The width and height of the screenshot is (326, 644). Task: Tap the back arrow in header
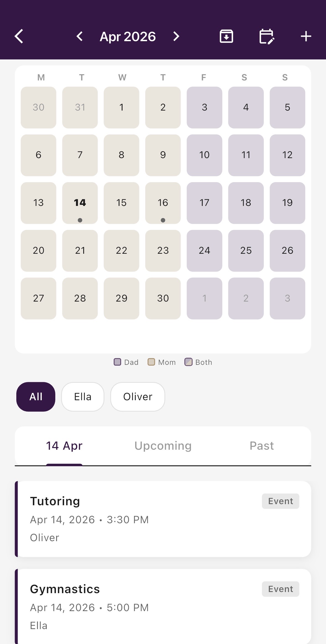[x=19, y=36]
